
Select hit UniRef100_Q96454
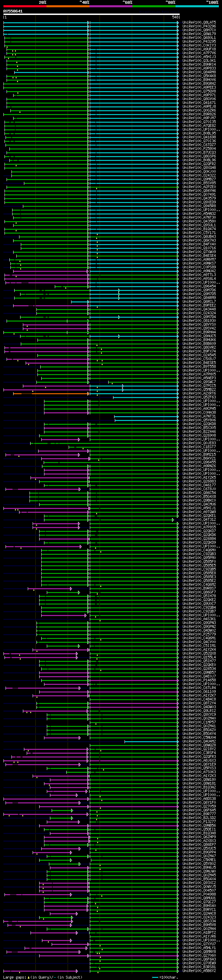[x=199, y=286]
